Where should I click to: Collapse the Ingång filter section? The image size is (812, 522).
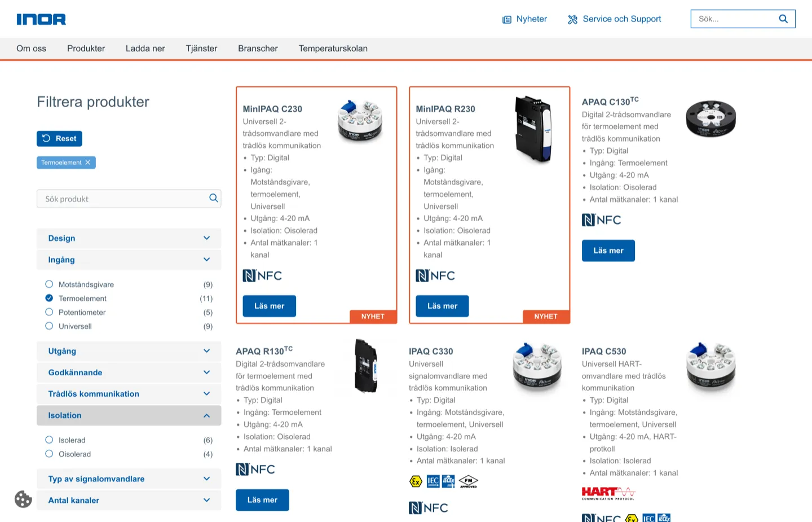click(129, 260)
